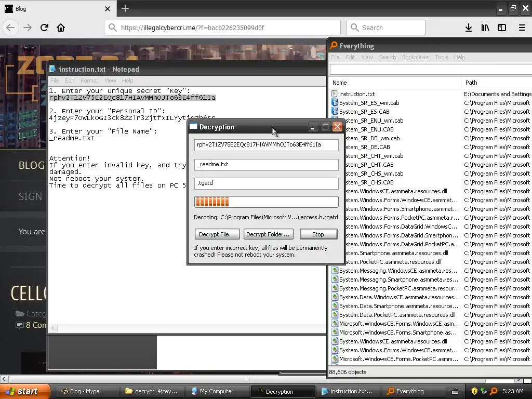
Task: Toggle the browser sidebar icon
Action: point(502,28)
